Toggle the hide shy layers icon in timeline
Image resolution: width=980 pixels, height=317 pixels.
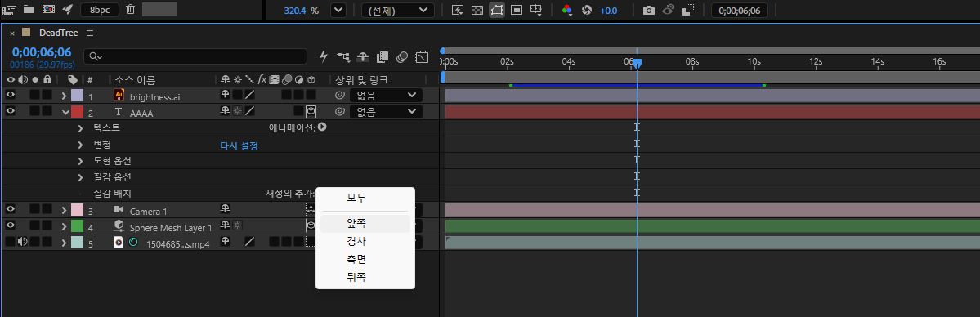363,57
